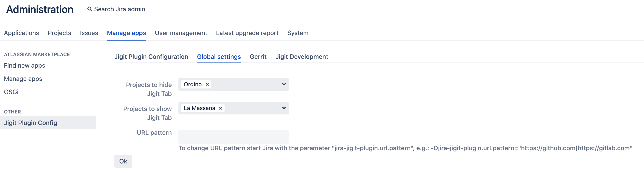The image size is (644, 173).
Task: Switch to the Gerrit tab
Action: pos(258,57)
